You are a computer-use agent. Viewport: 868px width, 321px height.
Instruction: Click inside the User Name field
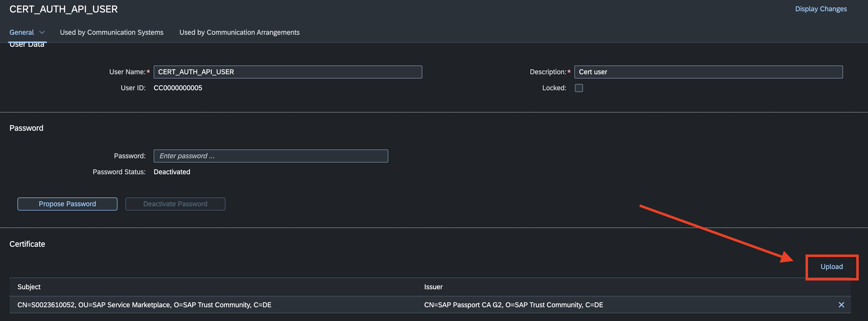coord(287,72)
